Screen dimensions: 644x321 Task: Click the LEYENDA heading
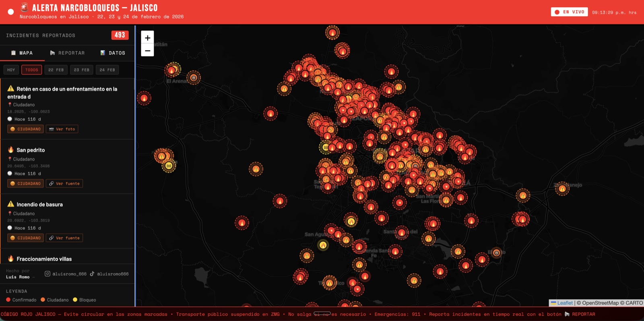pyautogui.click(x=17, y=291)
